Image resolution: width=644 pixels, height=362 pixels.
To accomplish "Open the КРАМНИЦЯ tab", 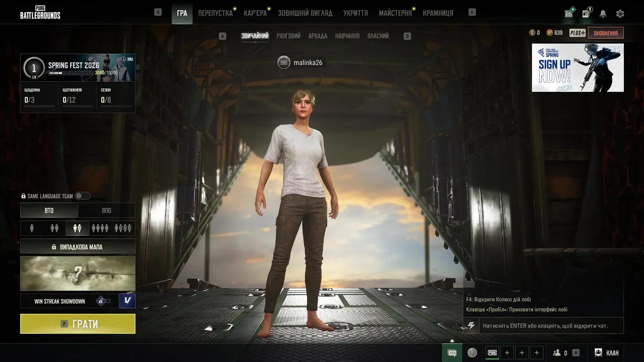I will pyautogui.click(x=438, y=13).
